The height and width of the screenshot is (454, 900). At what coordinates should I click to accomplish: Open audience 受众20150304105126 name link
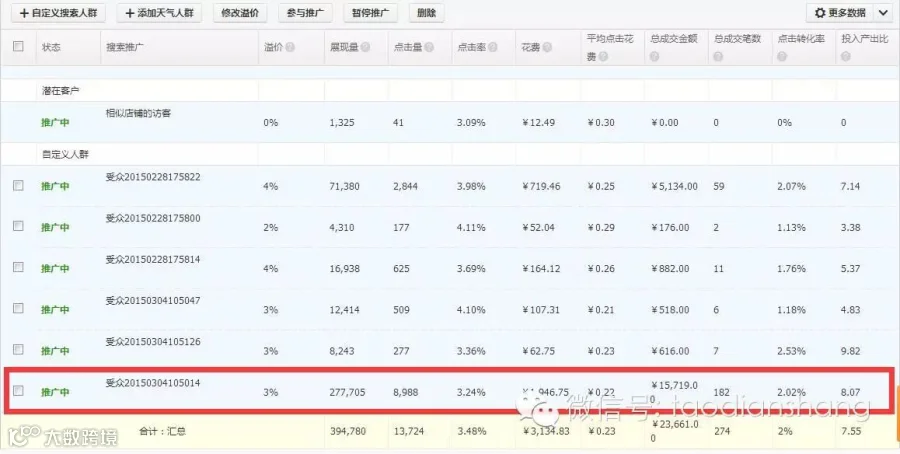(x=153, y=342)
